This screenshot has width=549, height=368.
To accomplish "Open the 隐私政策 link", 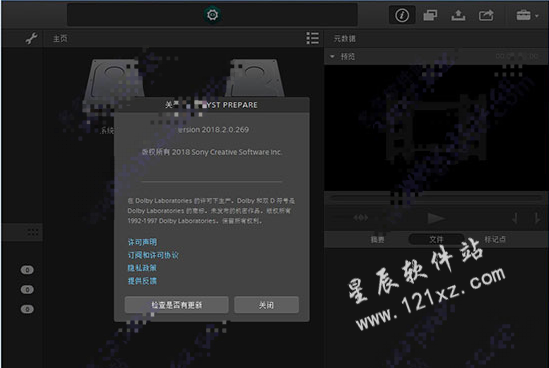I will [142, 268].
